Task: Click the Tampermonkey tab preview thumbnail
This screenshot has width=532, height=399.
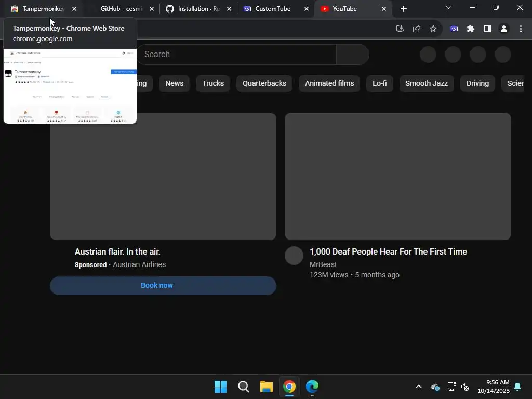Action: click(x=70, y=86)
